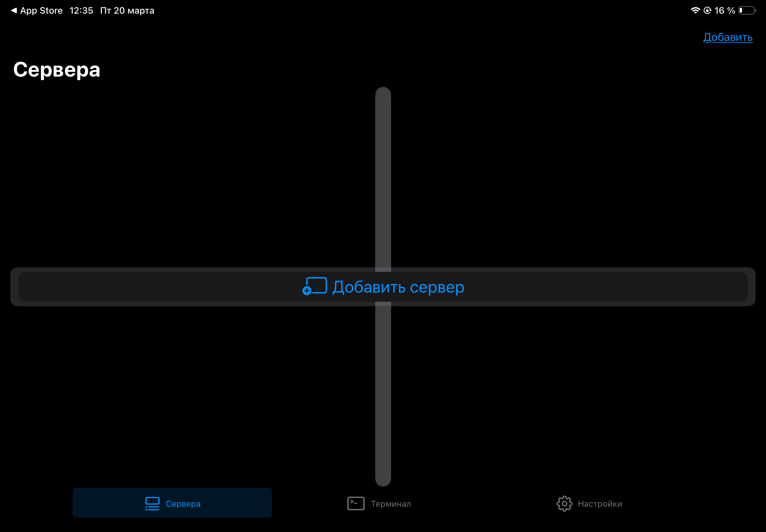766x532 pixels.
Task: Click the Добавить link at top right
Action: pos(728,37)
